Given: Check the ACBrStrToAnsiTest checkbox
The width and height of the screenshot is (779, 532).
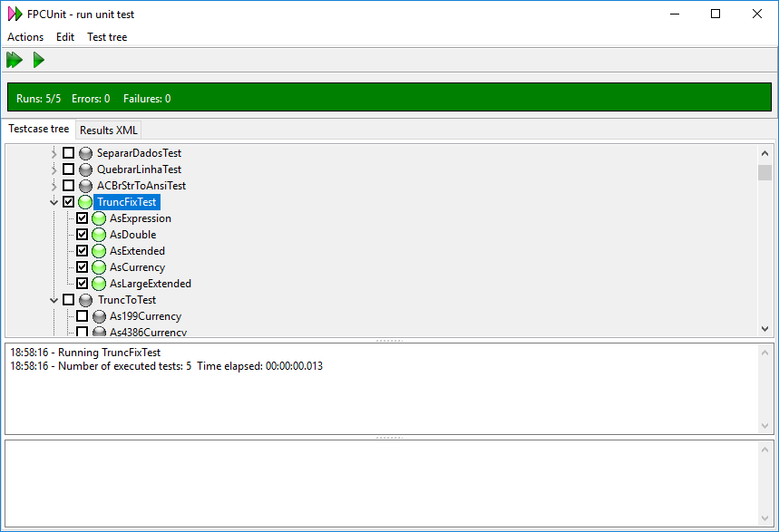Looking at the screenshot, I should 69,185.
